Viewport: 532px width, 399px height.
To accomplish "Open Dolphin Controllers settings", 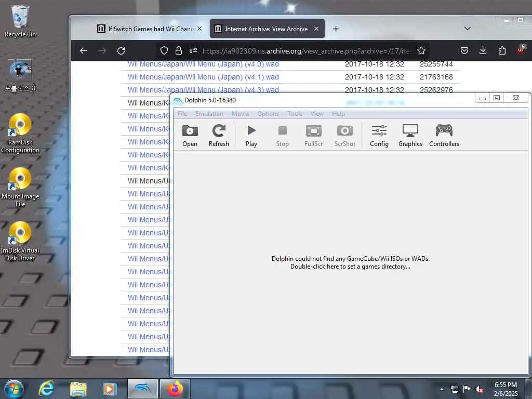I will click(x=444, y=136).
